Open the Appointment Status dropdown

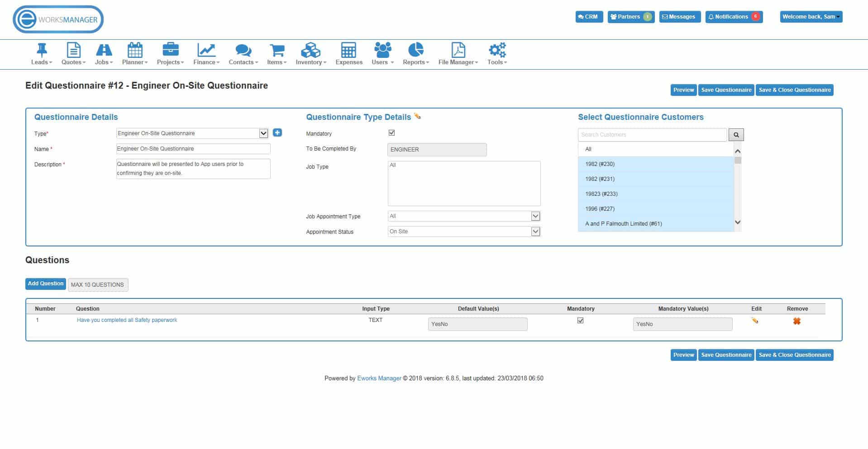pos(464,232)
